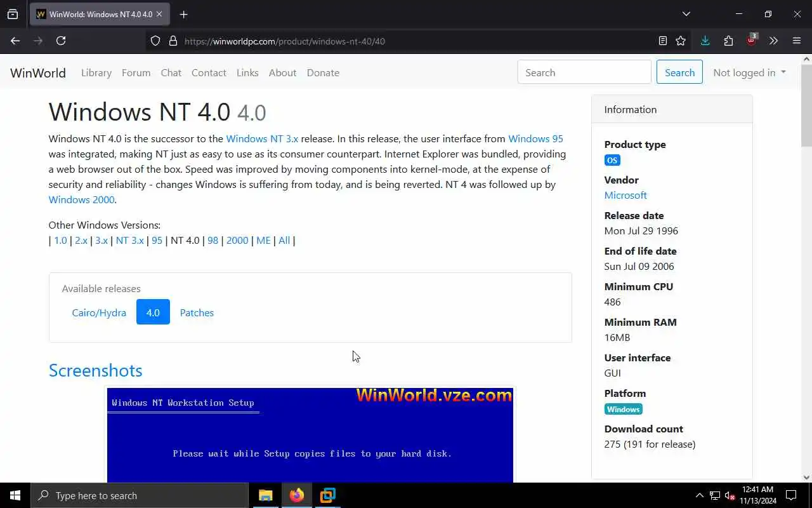Open Windows notification center
This screenshot has height=508, width=812.
[x=791, y=495]
